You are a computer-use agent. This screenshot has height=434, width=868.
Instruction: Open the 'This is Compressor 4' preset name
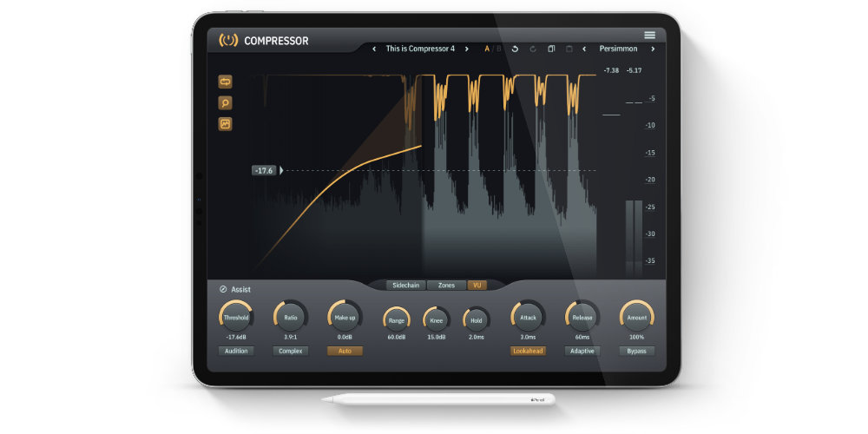[420, 49]
